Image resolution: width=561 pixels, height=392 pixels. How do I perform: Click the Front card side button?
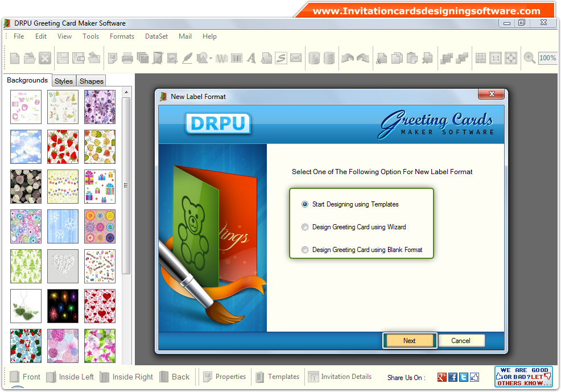pyautogui.click(x=25, y=377)
